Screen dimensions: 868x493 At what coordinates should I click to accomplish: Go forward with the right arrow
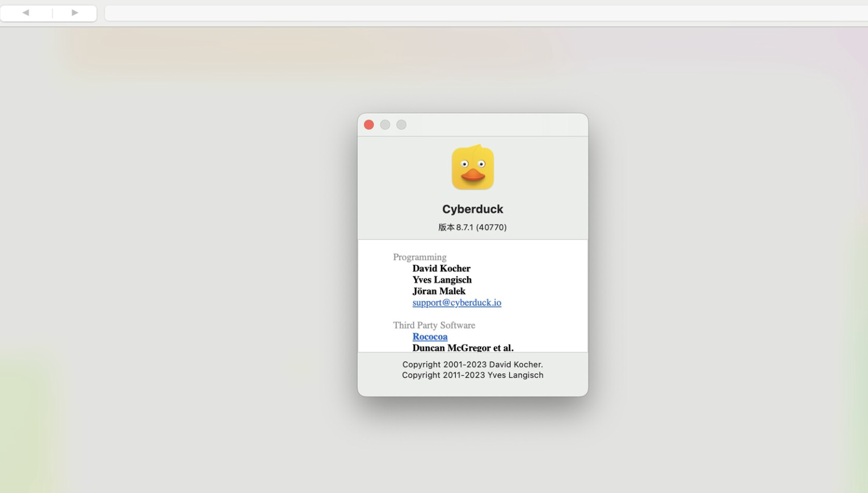pos(75,12)
